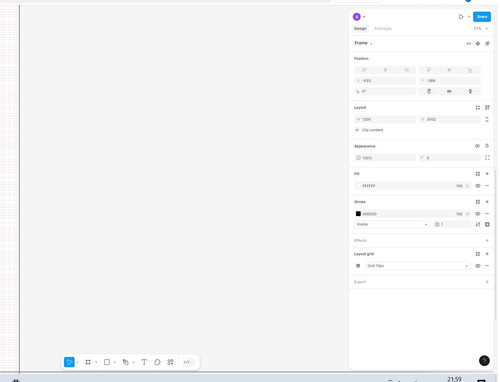Click align bottom icon
Image resolution: width=500 pixels, height=382 pixels.
click(470, 70)
